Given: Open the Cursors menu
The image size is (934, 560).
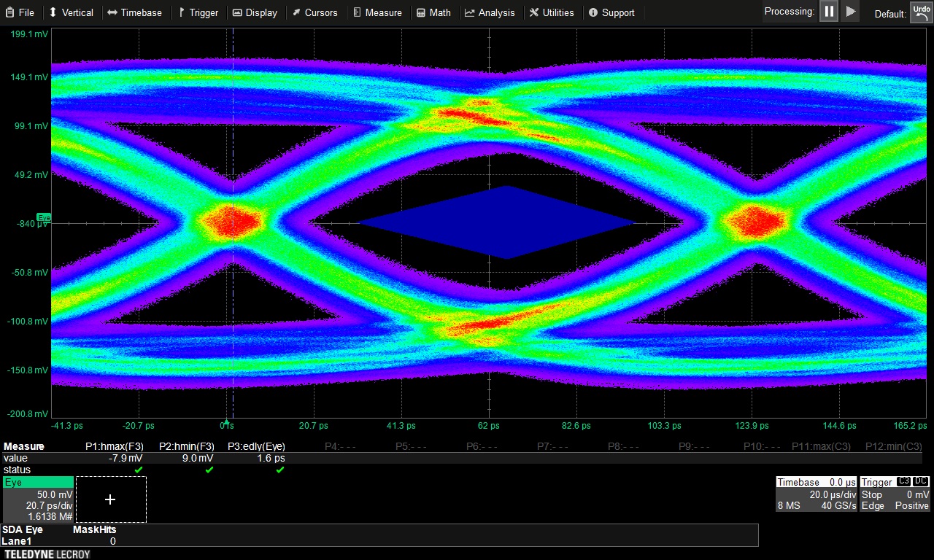Looking at the screenshot, I should pos(314,12).
